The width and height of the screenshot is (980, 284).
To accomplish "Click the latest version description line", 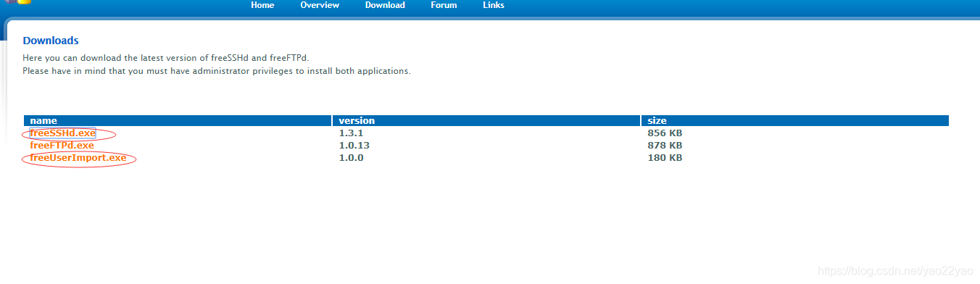I will tap(166, 57).
